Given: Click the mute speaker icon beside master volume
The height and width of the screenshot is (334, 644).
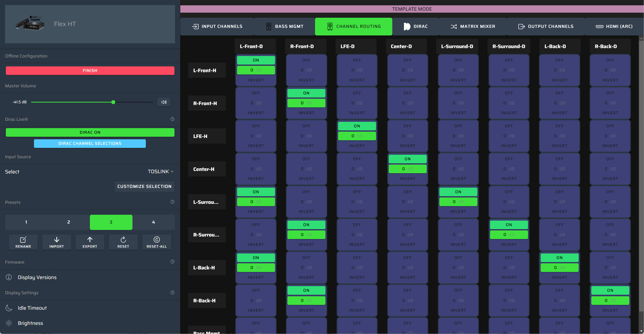Looking at the screenshot, I should 164,102.
